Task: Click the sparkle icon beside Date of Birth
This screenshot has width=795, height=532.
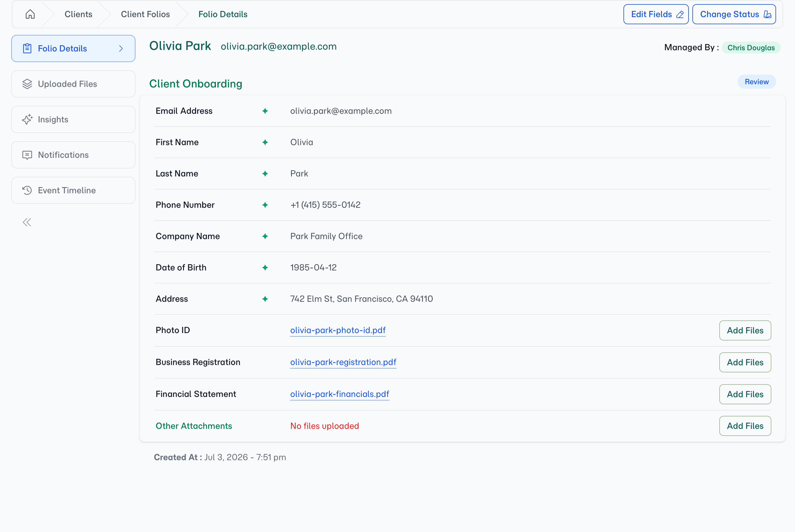Action: [x=265, y=267]
